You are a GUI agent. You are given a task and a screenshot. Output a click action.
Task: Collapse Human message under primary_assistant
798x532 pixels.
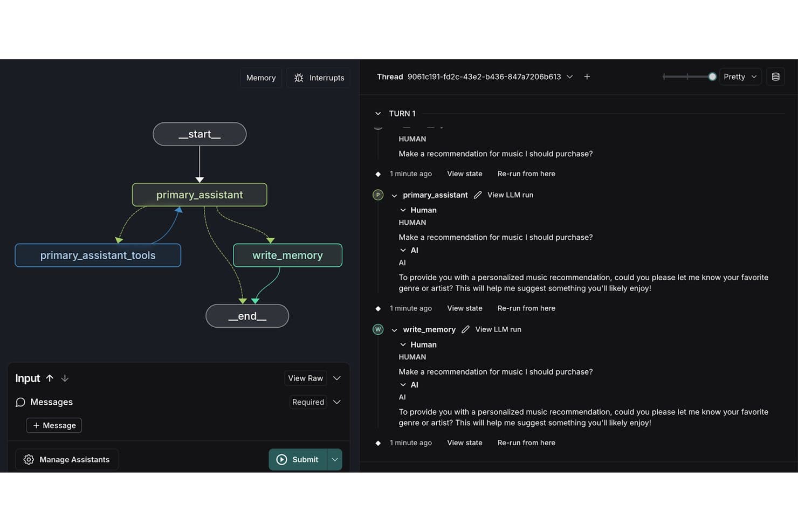point(403,210)
